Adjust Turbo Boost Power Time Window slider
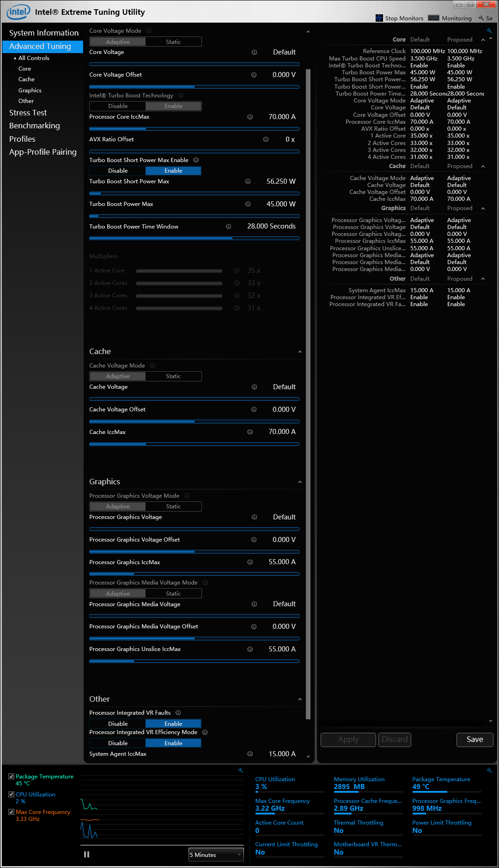The width and height of the screenshot is (499, 868). [194, 238]
